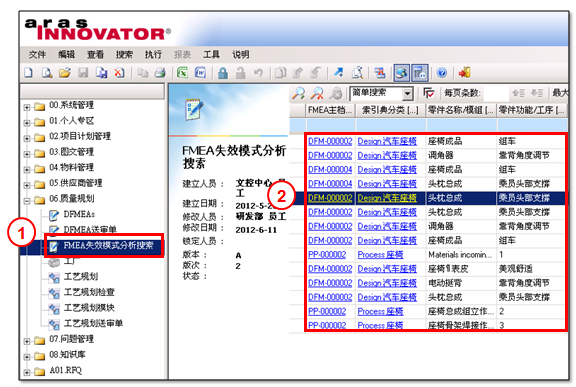Screen dimensions: 576x387
Task: Open PP-000002 link in Materials incomin row
Action: click(x=327, y=254)
